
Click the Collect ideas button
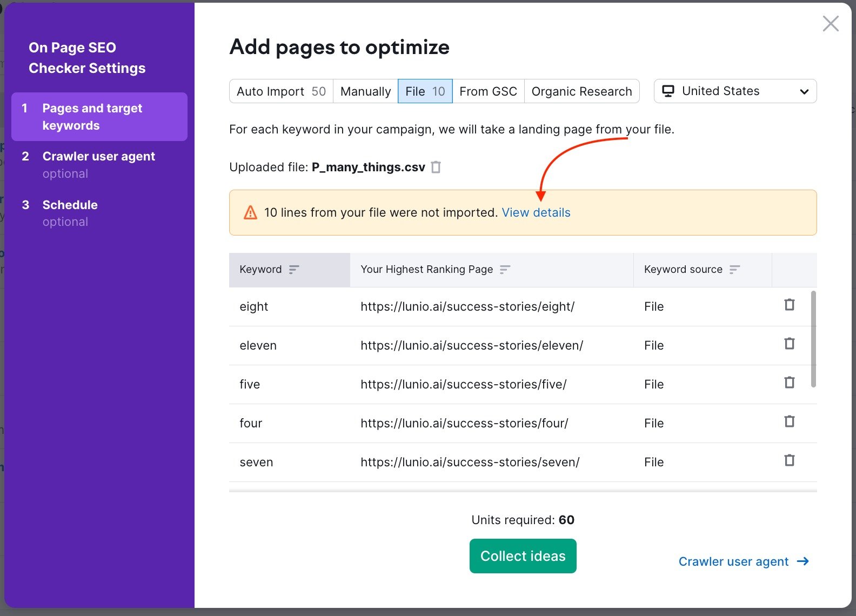(x=523, y=556)
